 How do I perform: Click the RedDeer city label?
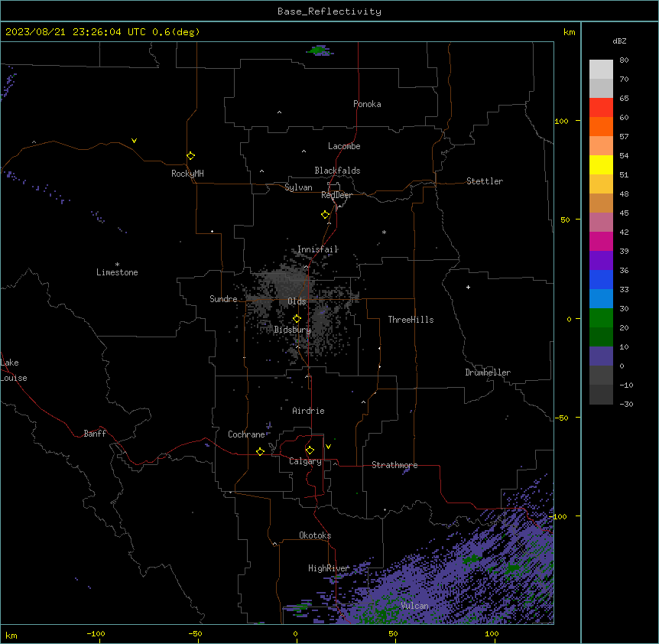(x=336, y=195)
